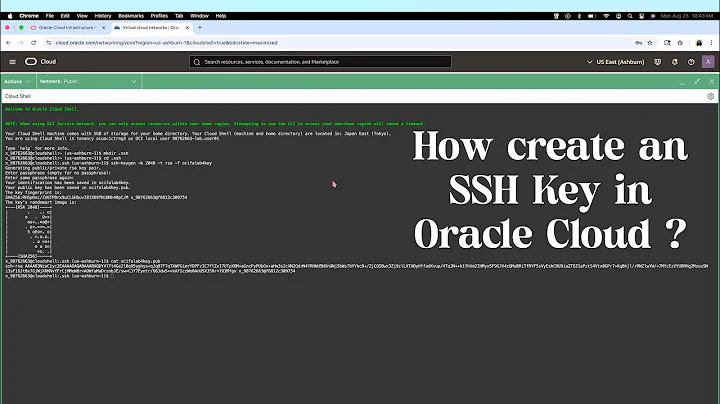The height and width of the screenshot is (404, 720).
Task: Open the View menu
Action: click(x=82, y=16)
